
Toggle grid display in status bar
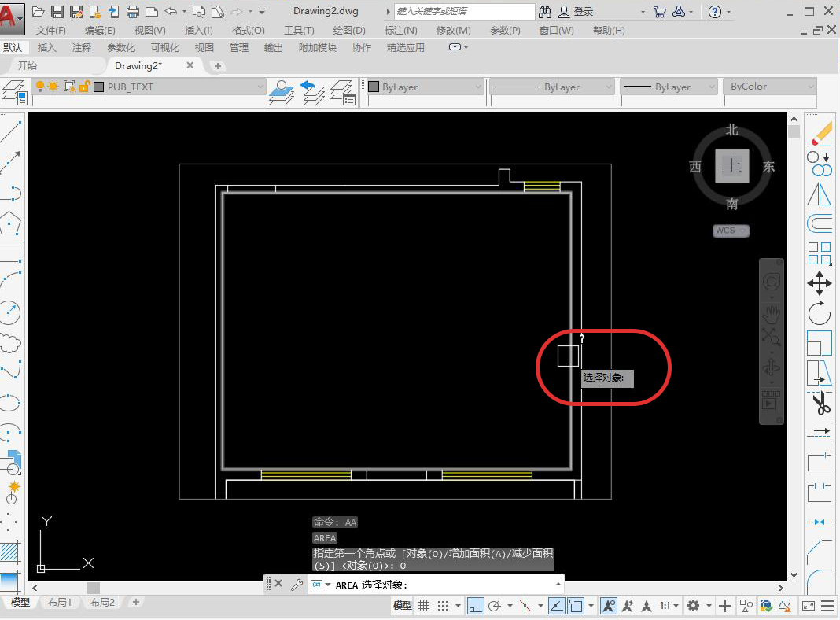pyautogui.click(x=424, y=606)
